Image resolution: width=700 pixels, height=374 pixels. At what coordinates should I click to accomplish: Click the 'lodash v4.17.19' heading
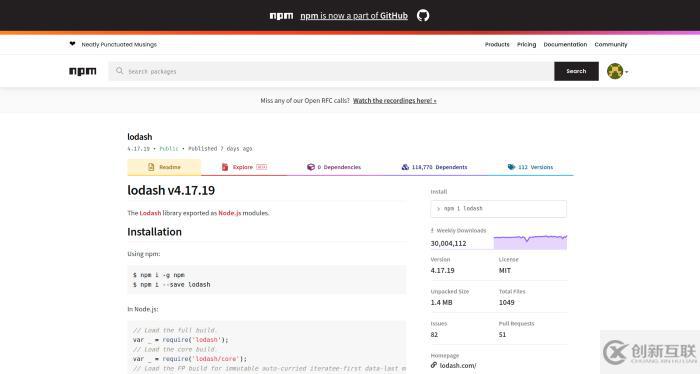click(x=171, y=190)
